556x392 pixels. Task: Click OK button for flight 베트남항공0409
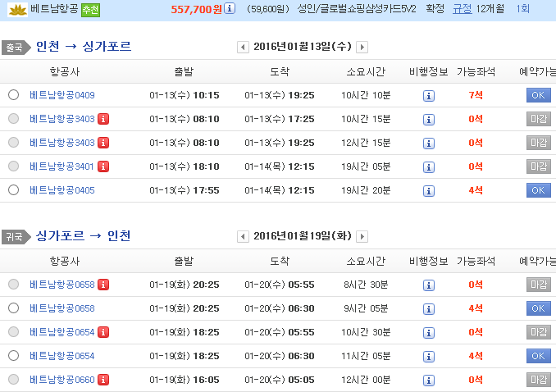pos(538,95)
